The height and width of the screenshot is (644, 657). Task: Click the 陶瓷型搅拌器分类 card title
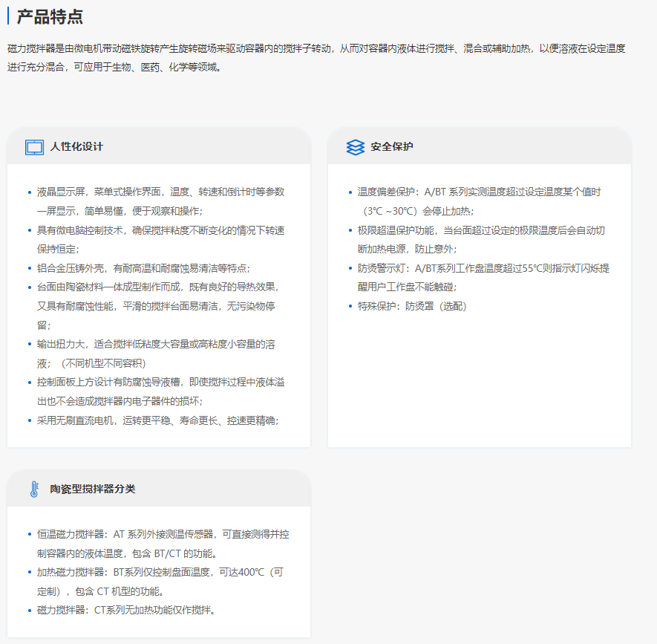tap(93, 489)
